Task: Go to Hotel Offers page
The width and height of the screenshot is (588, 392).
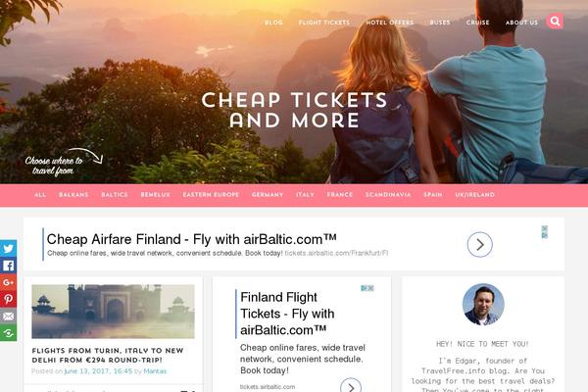Action: click(x=390, y=23)
